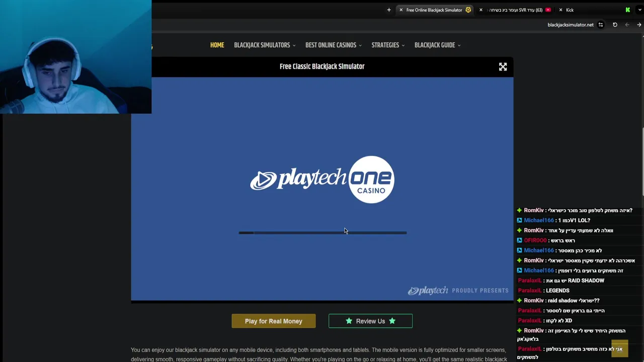Image resolution: width=644 pixels, height=362 pixels.
Task: Click the left star in Review Us
Action: tap(349, 321)
